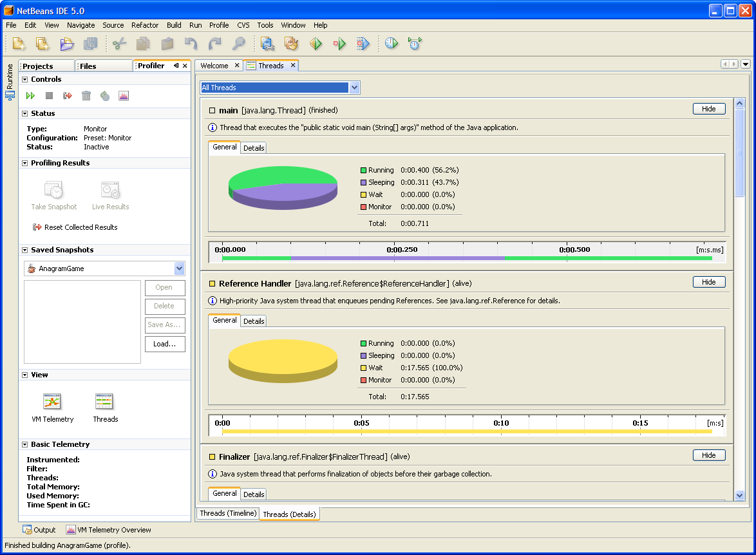Click the Debug Main Project icon

[339, 44]
